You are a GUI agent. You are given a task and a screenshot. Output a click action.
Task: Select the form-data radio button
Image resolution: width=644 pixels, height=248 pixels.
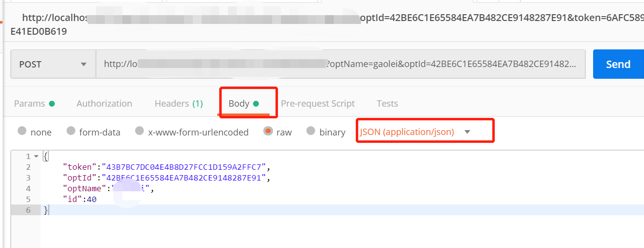click(71, 131)
